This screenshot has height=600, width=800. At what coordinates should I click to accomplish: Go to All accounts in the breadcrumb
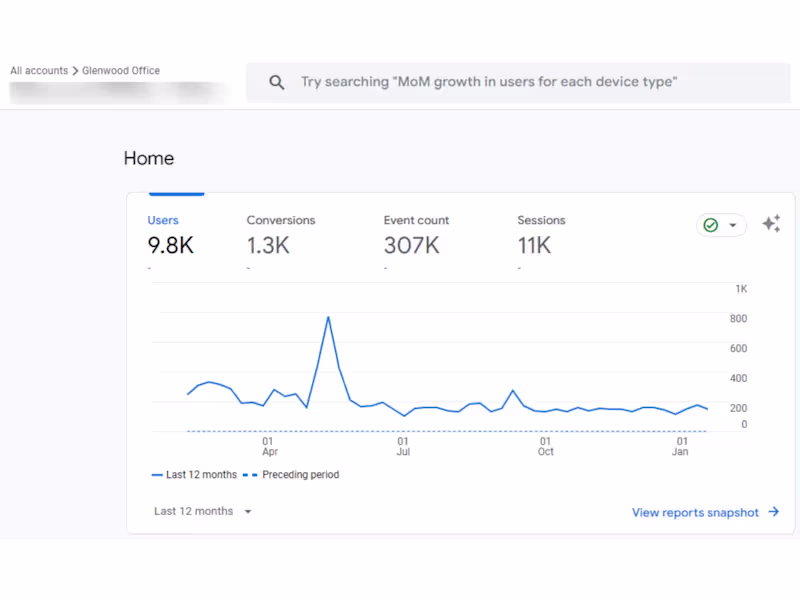[39, 71]
